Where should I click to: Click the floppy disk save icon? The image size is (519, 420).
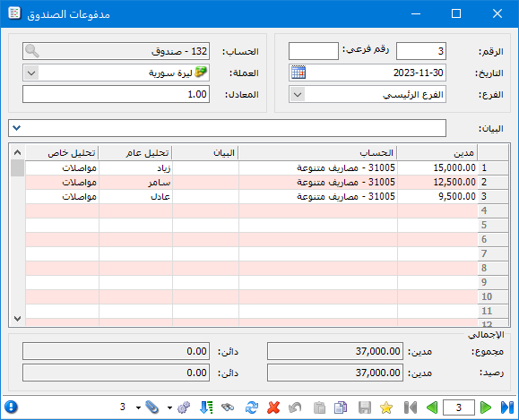tap(365, 407)
